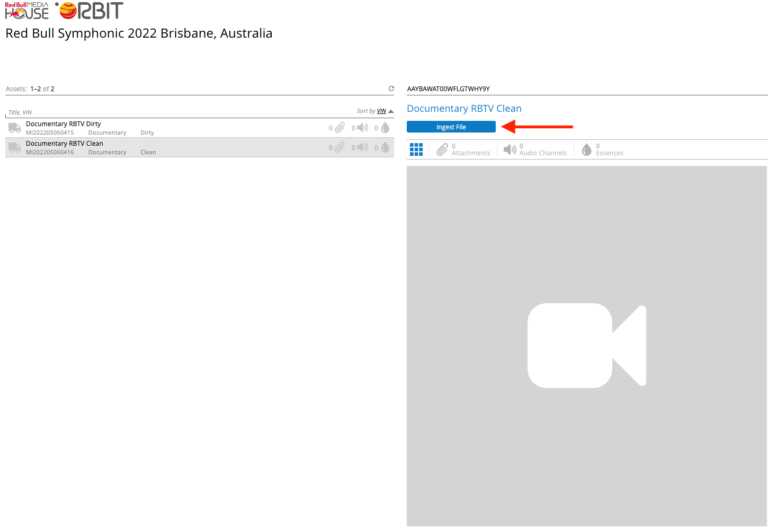
Task: Click the Title, VIN filter field
Action: (x=181, y=112)
